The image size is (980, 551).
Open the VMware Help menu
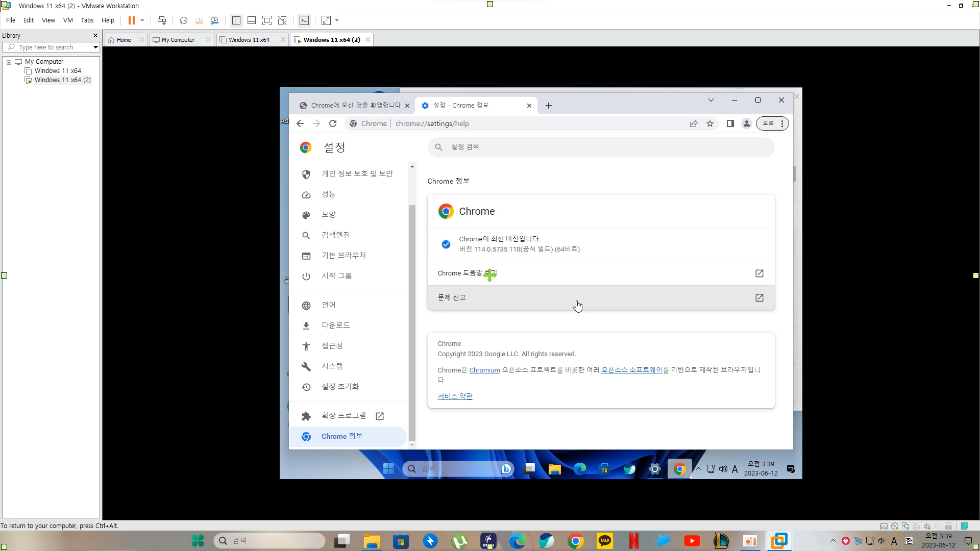pos(108,20)
